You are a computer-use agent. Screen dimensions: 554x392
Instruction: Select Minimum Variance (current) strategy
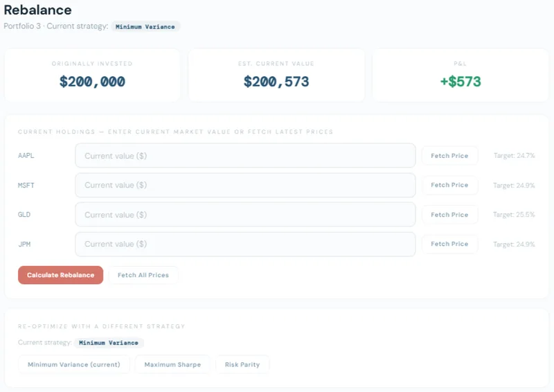(x=74, y=364)
